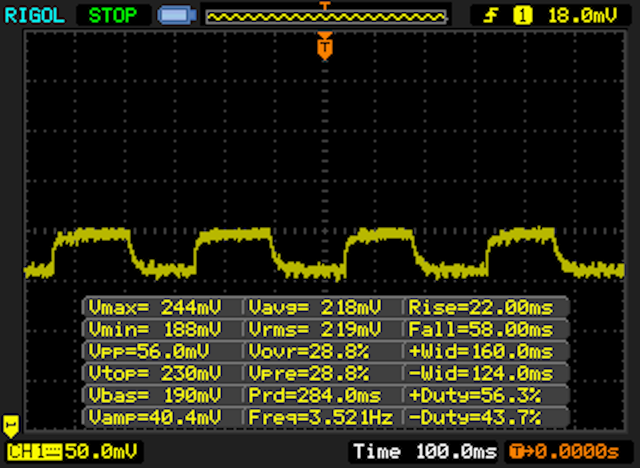The image size is (640, 468).
Task: Click the Rise=22.00ms measurement
Action: coord(481,308)
